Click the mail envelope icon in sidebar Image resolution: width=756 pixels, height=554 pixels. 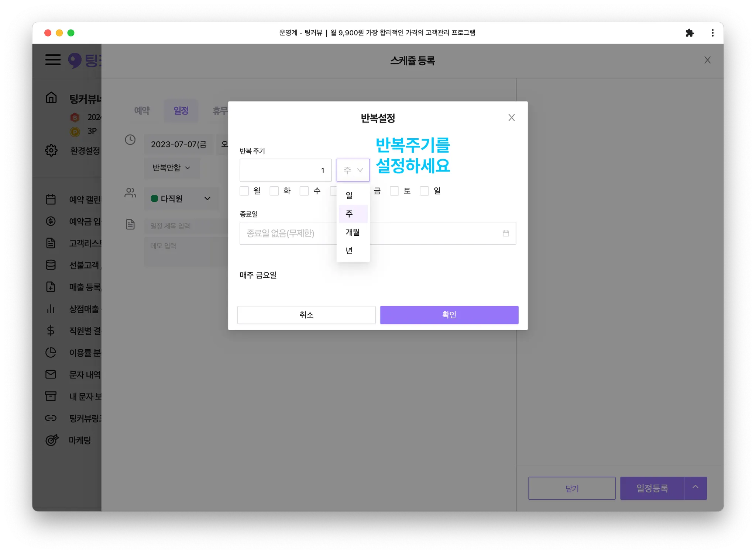[x=51, y=374]
